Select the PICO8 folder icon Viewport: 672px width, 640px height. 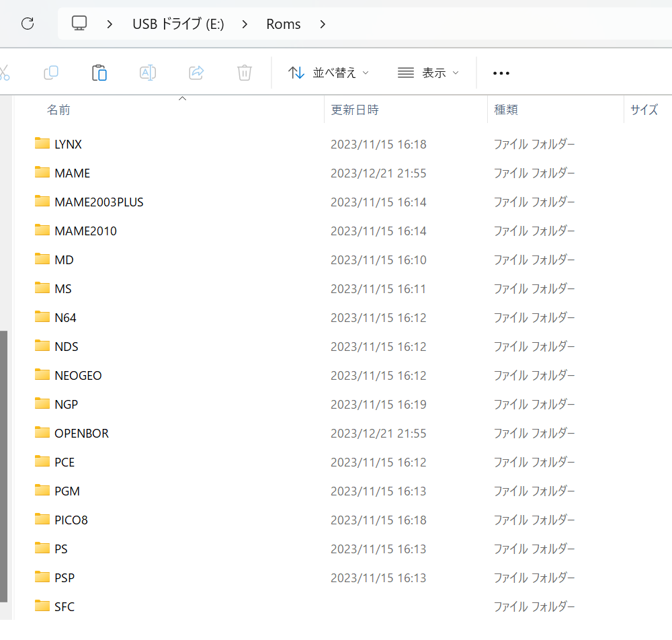coord(42,519)
